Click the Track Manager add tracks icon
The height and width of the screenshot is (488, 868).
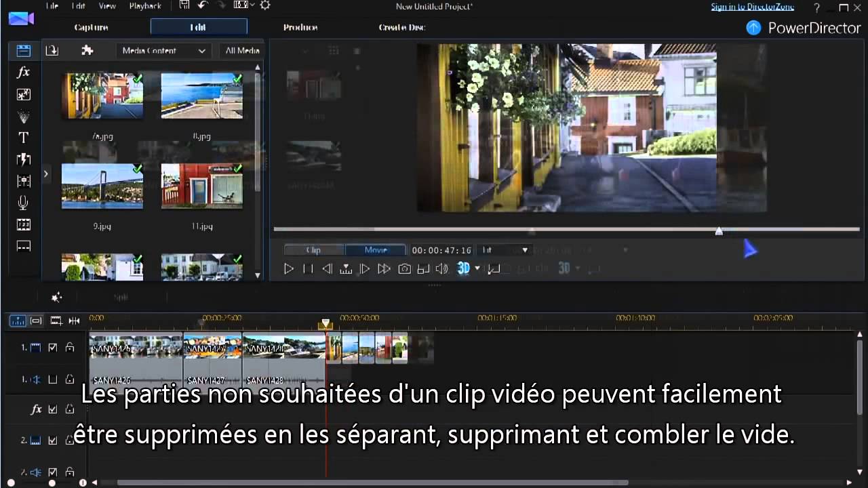tap(56, 321)
